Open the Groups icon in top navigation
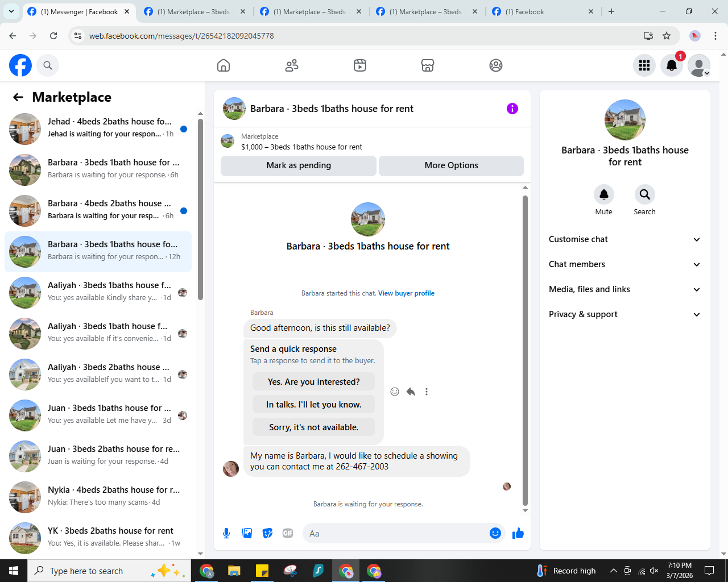This screenshot has width=728, height=582. 496,65
